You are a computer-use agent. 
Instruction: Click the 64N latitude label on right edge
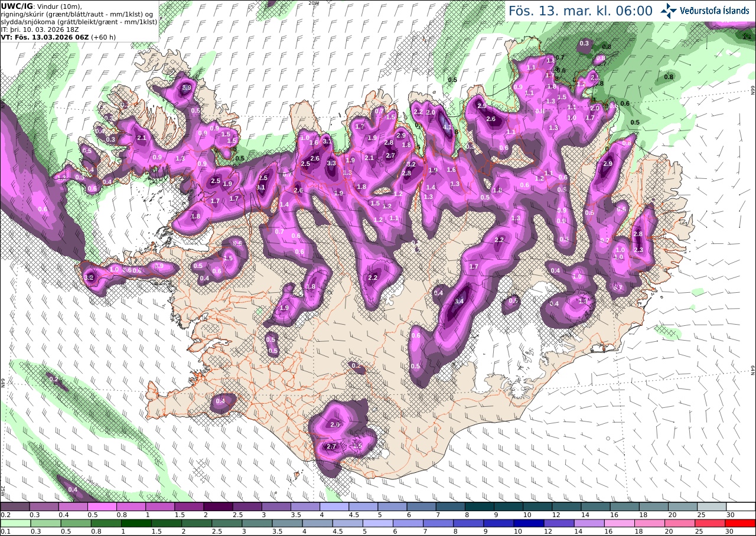pyautogui.click(x=752, y=370)
